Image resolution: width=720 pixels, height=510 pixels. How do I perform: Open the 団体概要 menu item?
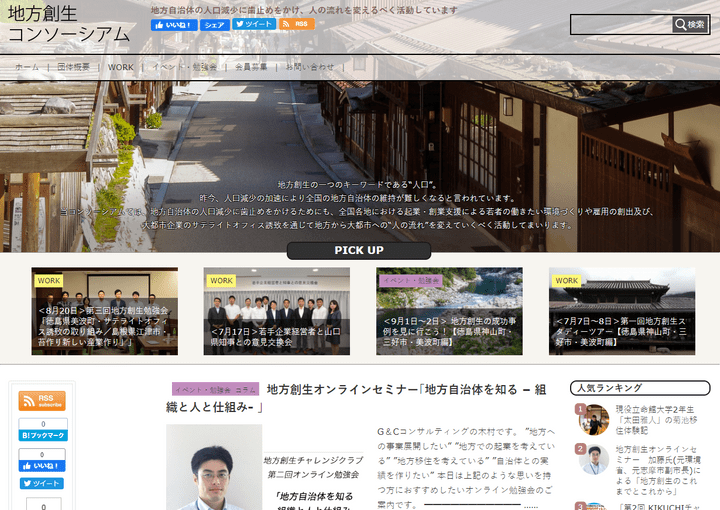pos(73,67)
